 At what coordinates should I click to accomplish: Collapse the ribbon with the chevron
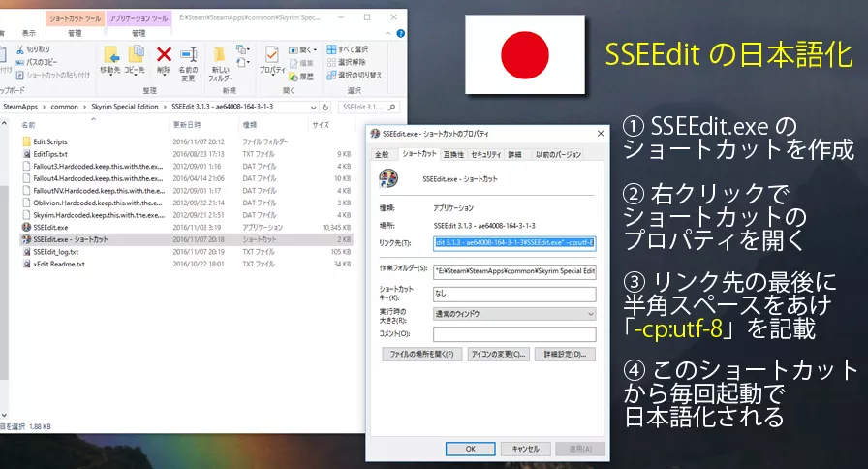click(388, 33)
